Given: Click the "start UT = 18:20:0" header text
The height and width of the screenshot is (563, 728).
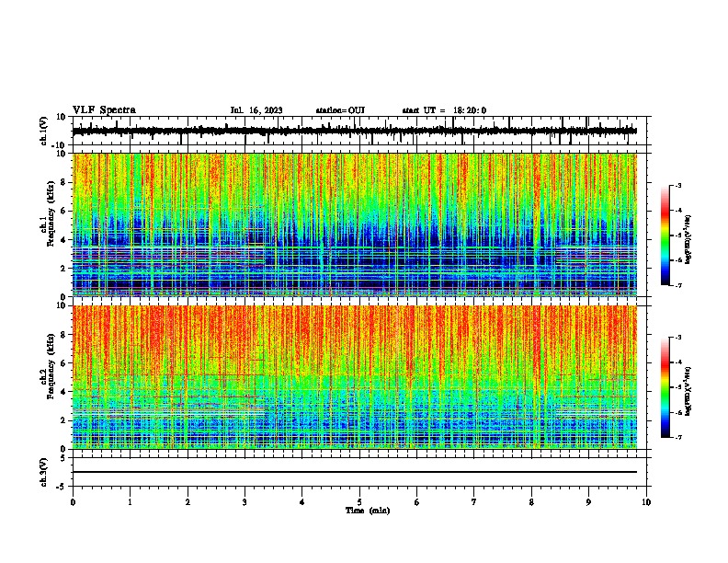Looking at the screenshot, I should coord(444,110).
